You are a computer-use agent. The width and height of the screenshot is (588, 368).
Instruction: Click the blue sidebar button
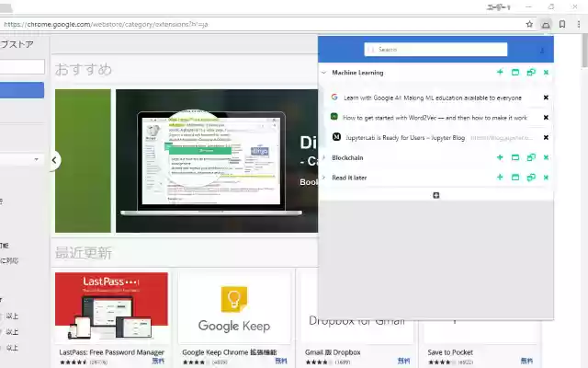click(x=22, y=90)
